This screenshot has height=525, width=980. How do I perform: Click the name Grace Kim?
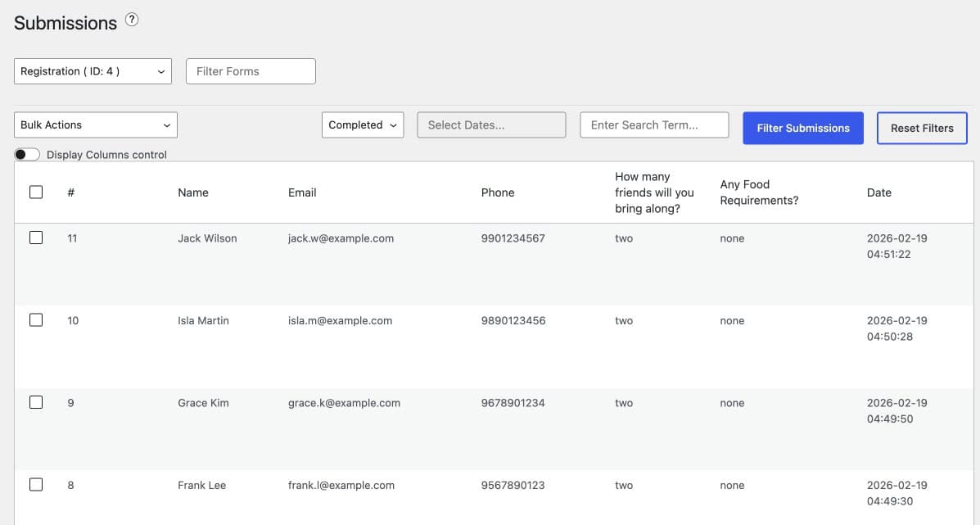tap(203, 403)
